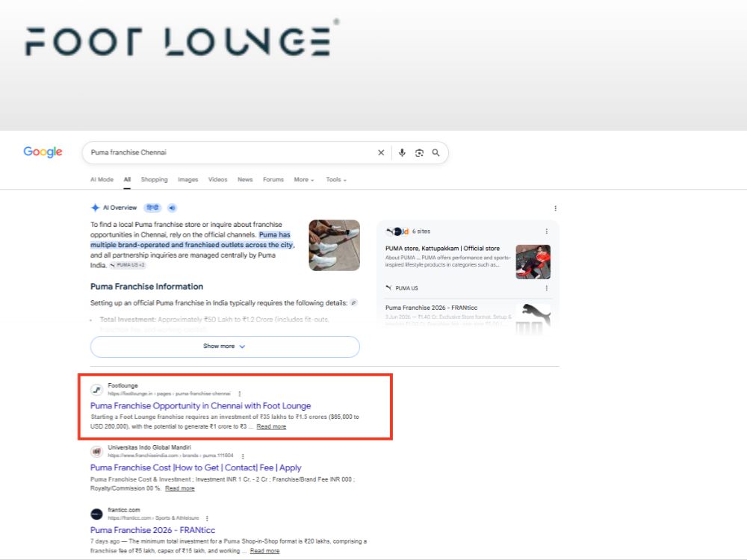Viewport: 747px width, 560px height.
Task: Start voice search with microphone icon
Action: click(402, 153)
